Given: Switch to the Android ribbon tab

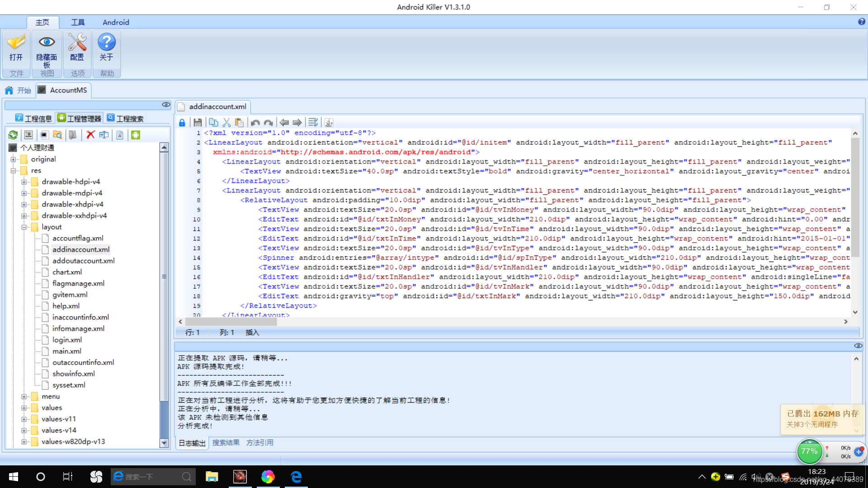Looking at the screenshot, I should pyautogui.click(x=116, y=22).
